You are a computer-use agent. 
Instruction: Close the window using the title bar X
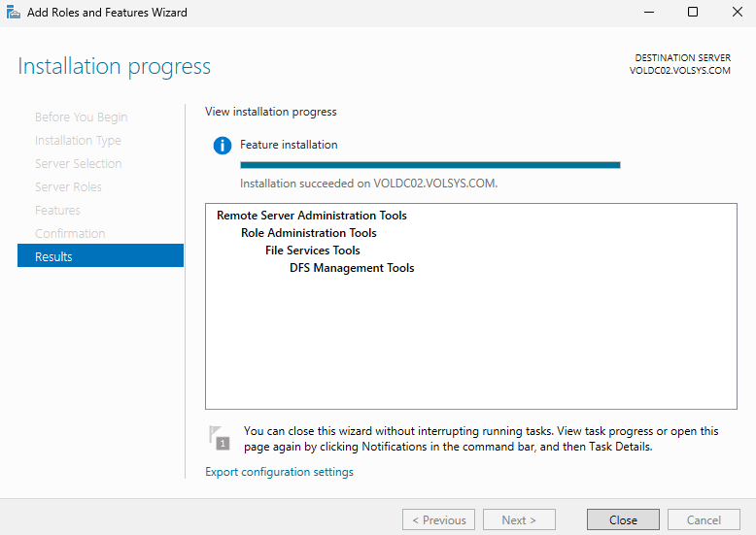tap(736, 13)
